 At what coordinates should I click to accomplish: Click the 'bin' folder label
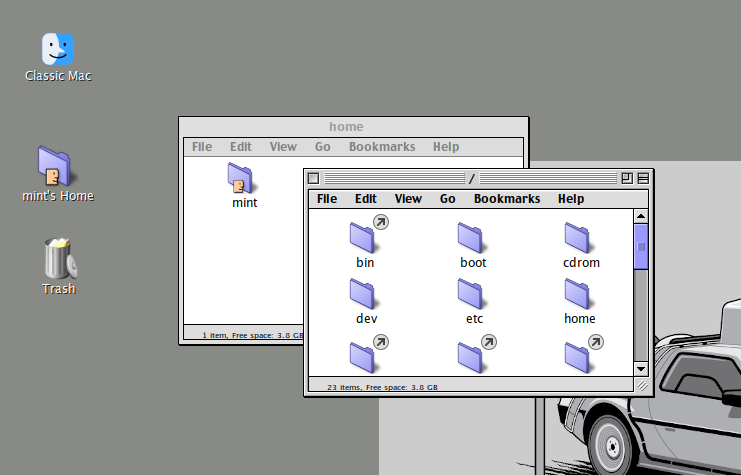point(365,262)
